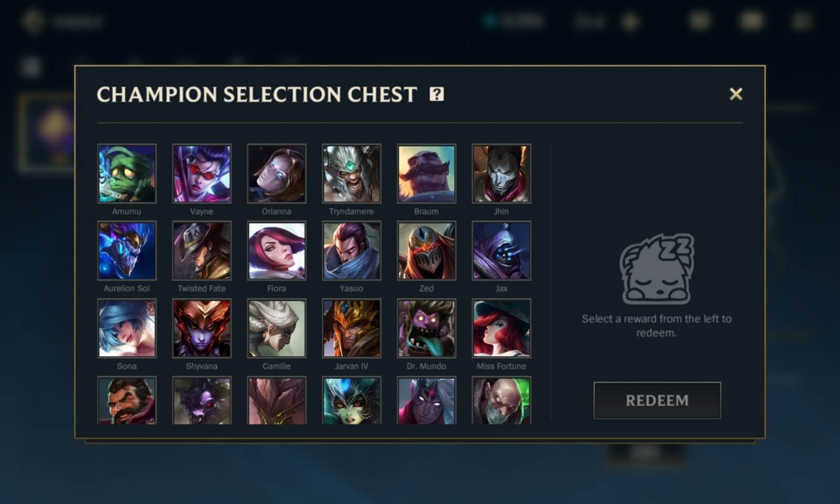Click the Braum champion portrait
Screen dimensions: 840x504
[x=426, y=174]
